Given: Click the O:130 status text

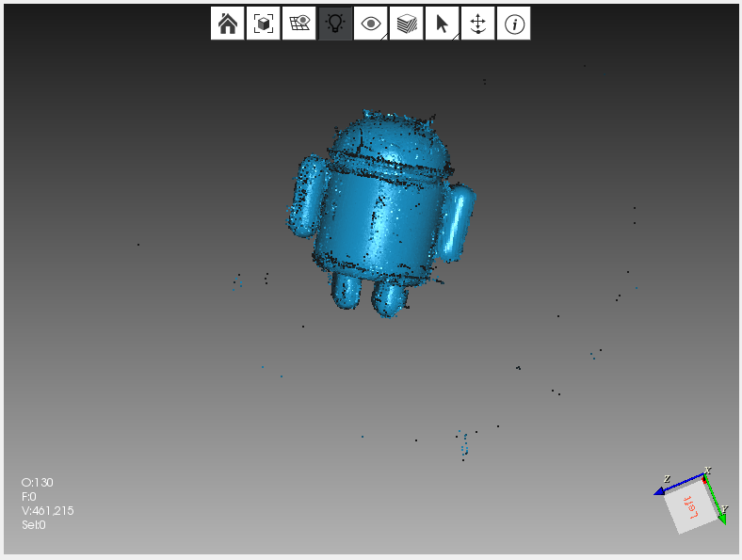Looking at the screenshot, I should click(38, 483).
